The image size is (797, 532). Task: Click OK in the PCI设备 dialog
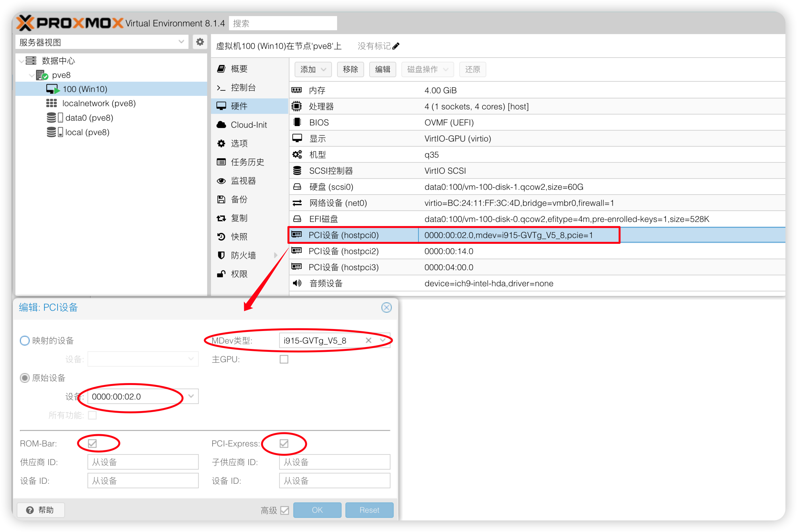point(317,510)
